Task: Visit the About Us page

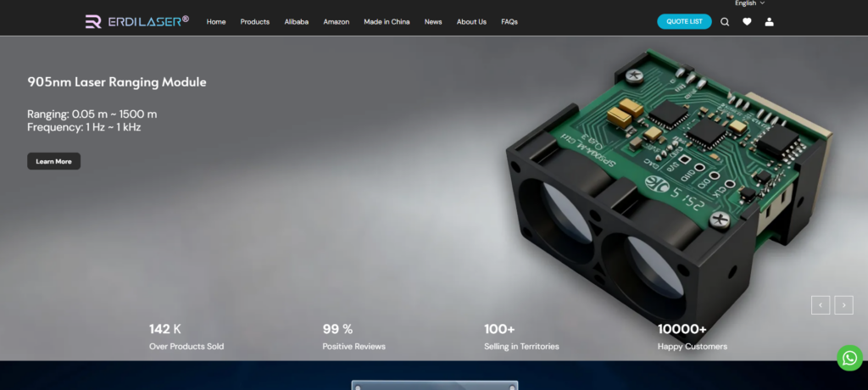Action: (x=471, y=21)
